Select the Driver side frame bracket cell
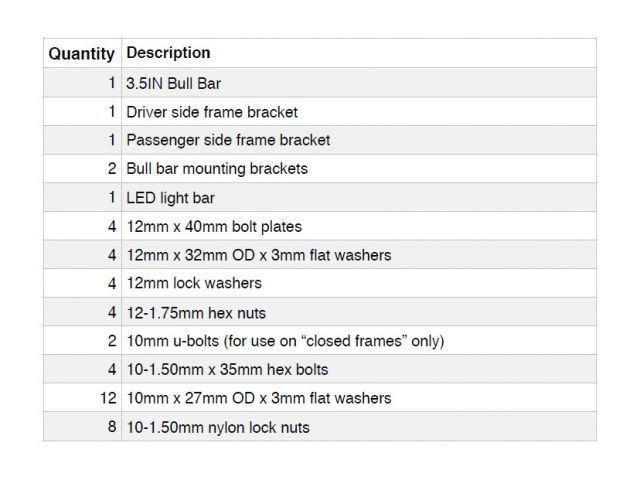This screenshot has height=480, width=640. coord(212,111)
